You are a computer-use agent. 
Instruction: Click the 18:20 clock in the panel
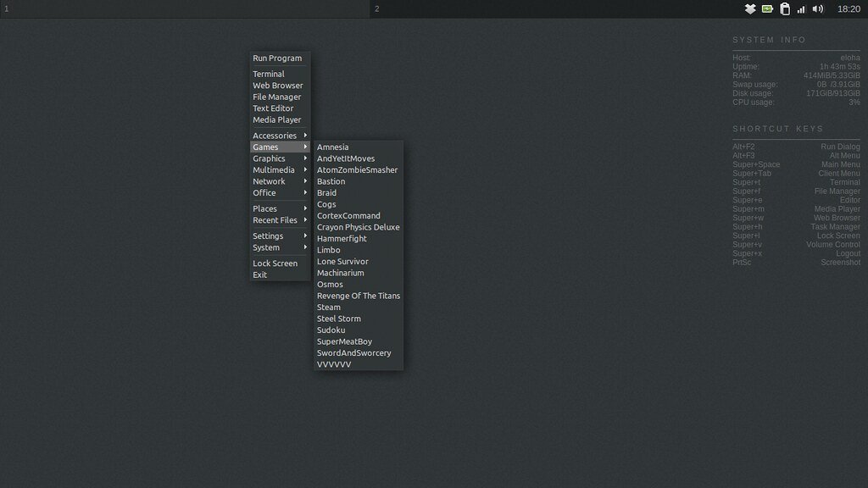(849, 8)
